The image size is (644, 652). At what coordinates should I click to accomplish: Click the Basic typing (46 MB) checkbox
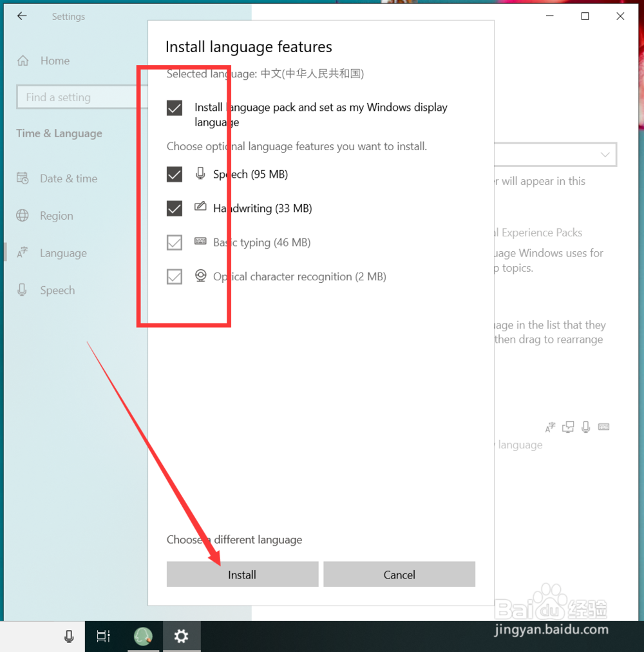(175, 242)
